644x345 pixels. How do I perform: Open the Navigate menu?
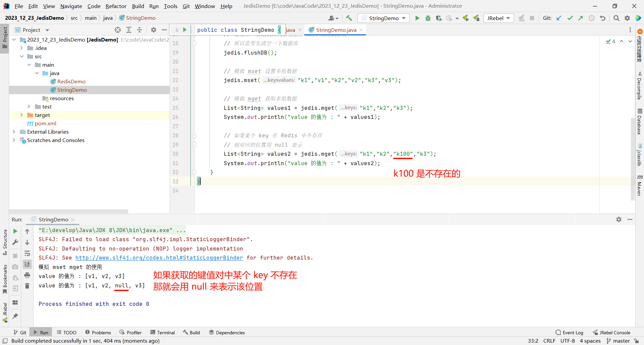[71, 6]
